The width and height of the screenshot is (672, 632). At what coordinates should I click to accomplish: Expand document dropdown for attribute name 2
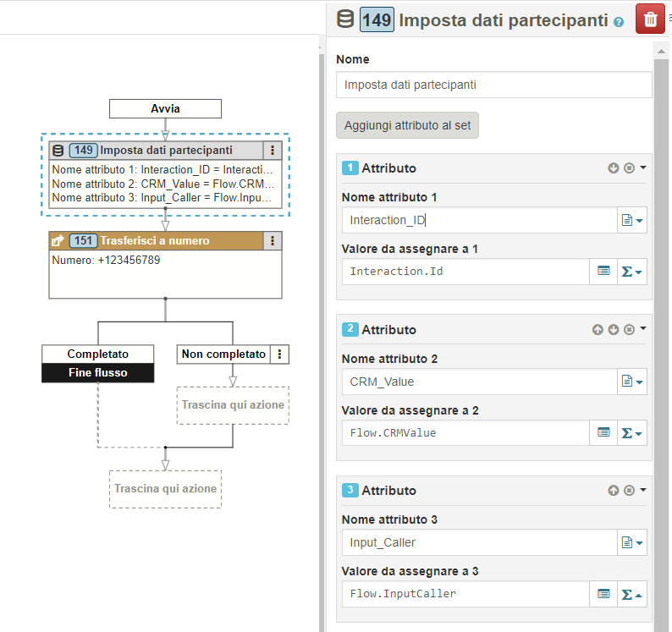click(632, 382)
